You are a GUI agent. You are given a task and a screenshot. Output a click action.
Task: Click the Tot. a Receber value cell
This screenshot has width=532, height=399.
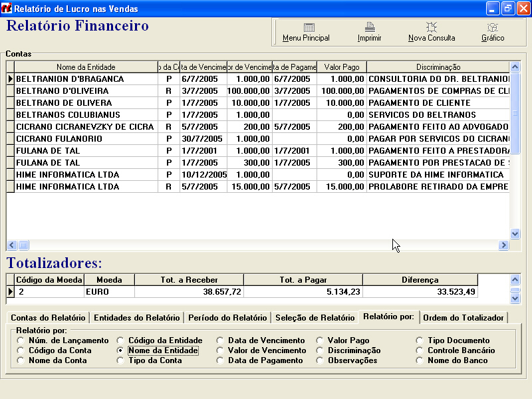189,292
